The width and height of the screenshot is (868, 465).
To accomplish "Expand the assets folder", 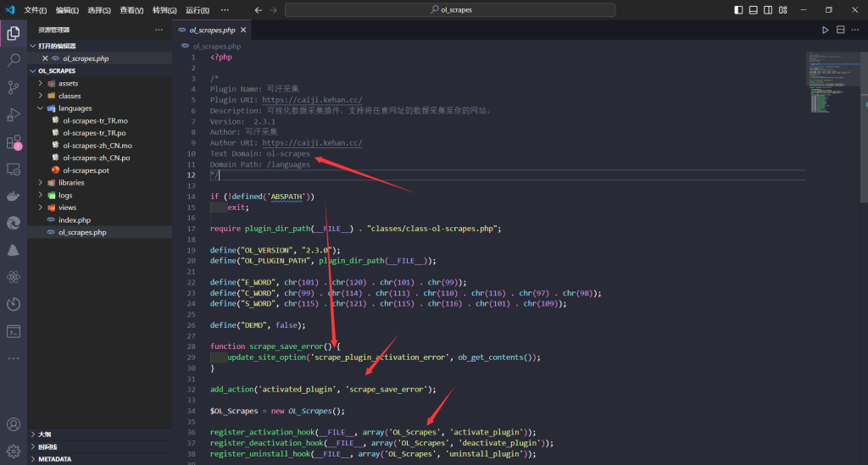I will click(68, 84).
